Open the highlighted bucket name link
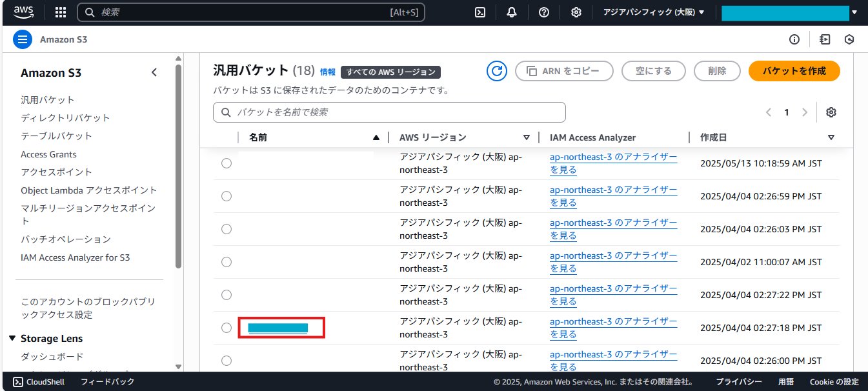The image size is (868, 391). click(x=278, y=328)
